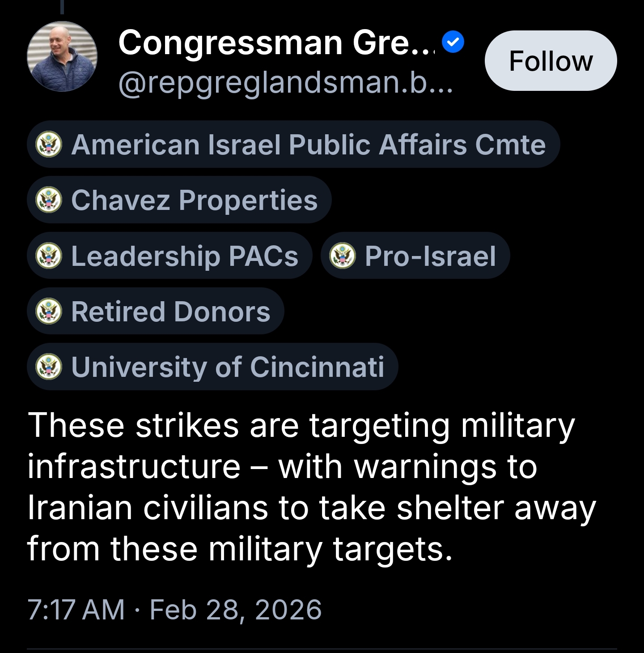Click the seal icon beside University of Cincinnati
This screenshot has width=644, height=653.
click(49, 367)
